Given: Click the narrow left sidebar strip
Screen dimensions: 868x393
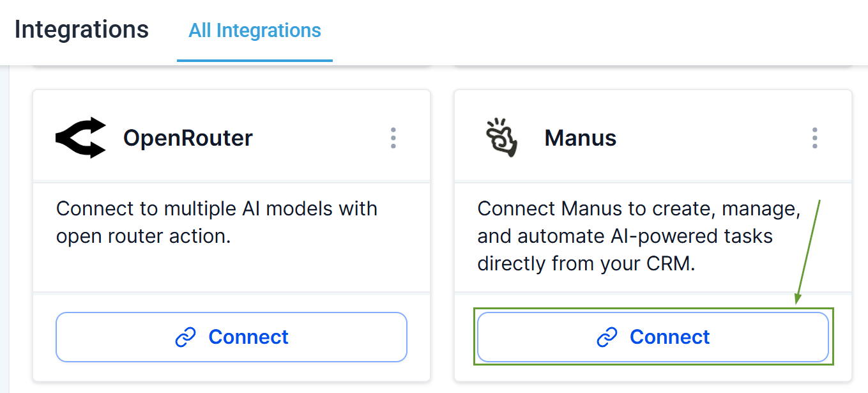Looking at the screenshot, I should pyautogui.click(x=5, y=230).
